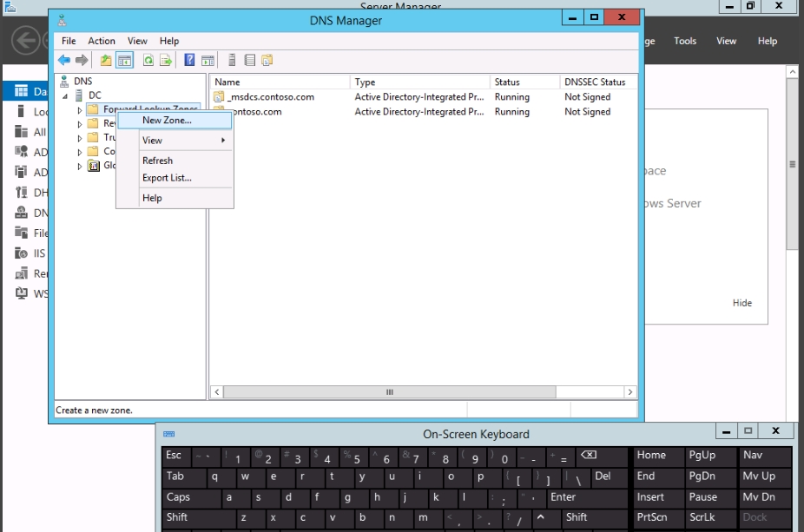Open File Services icon in Server Manager sidebar
The width and height of the screenshot is (804, 532).
pyautogui.click(x=21, y=233)
